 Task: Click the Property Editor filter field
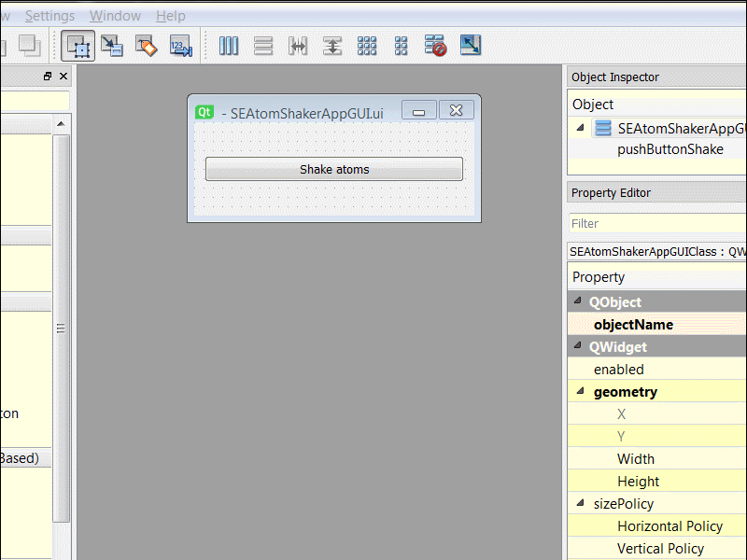click(656, 224)
